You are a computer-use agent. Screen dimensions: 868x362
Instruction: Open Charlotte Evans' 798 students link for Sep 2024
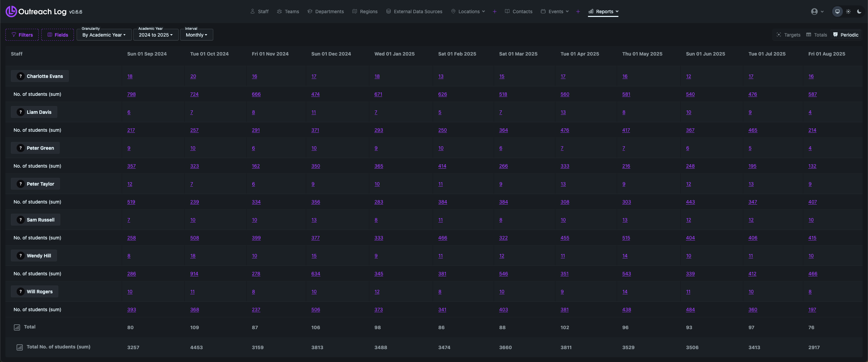(x=131, y=94)
